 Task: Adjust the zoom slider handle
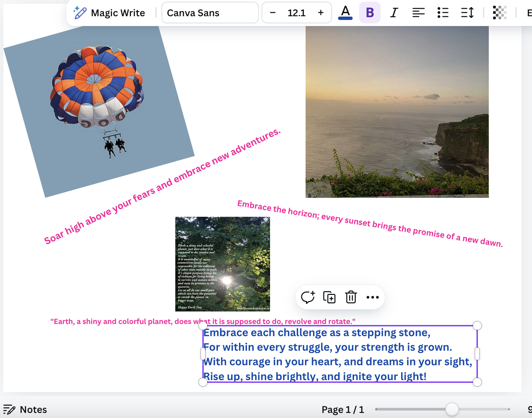point(452,409)
